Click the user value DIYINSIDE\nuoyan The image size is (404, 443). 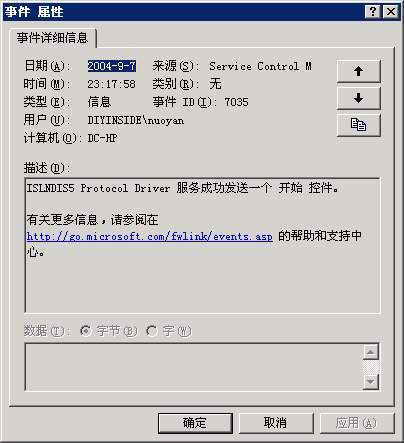[136, 120]
